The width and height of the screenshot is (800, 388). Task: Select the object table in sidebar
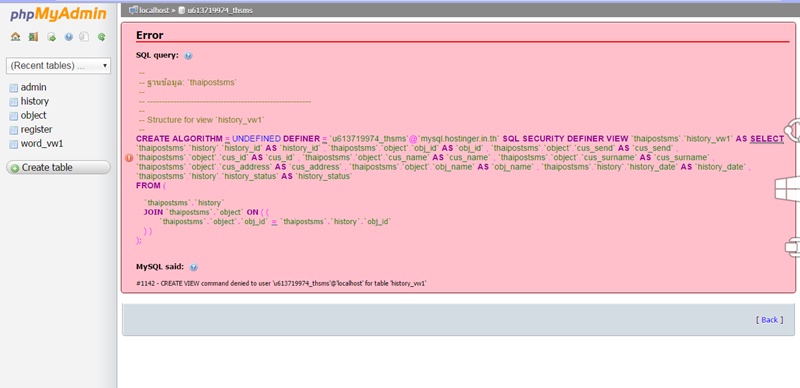[33, 115]
